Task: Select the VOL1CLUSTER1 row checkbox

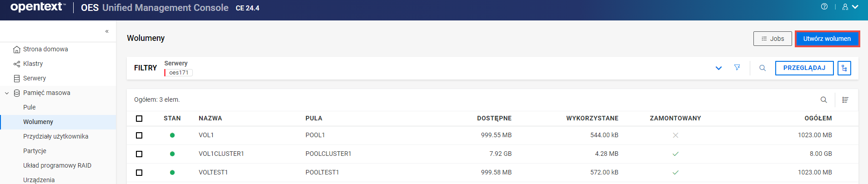Action: pos(139,154)
